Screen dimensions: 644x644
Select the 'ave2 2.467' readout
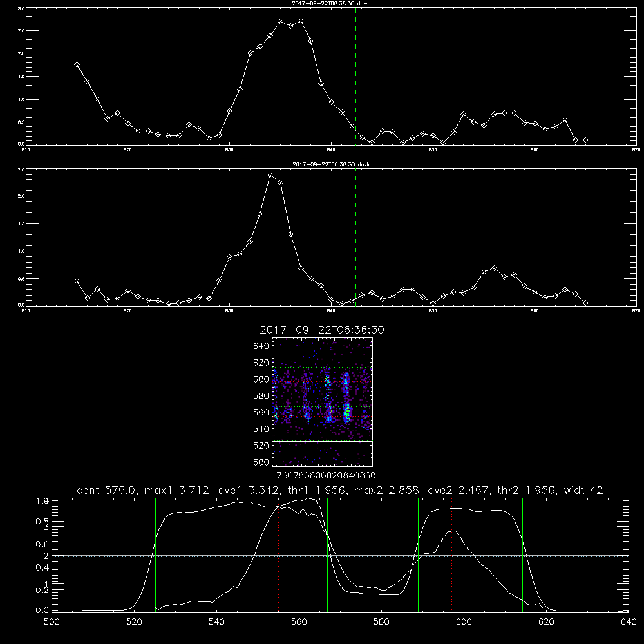457,490
